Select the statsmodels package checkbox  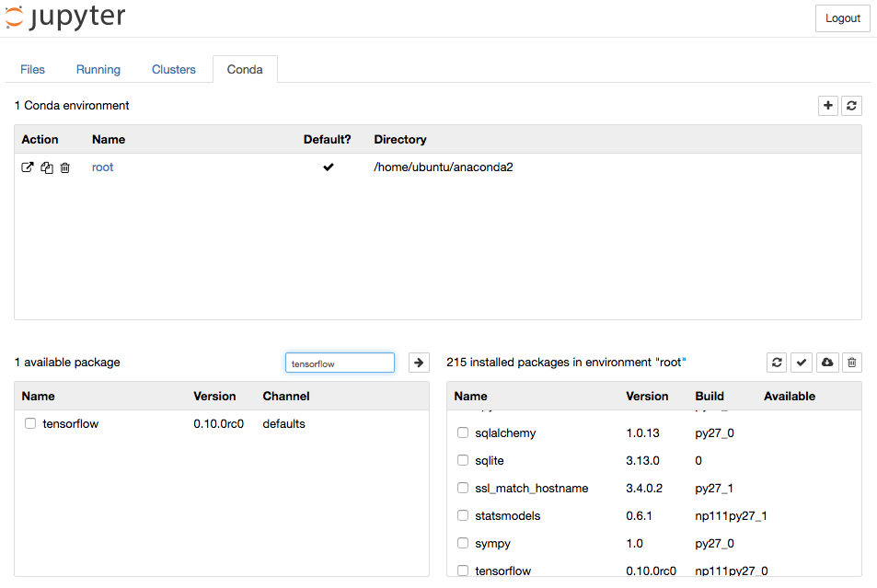(463, 516)
